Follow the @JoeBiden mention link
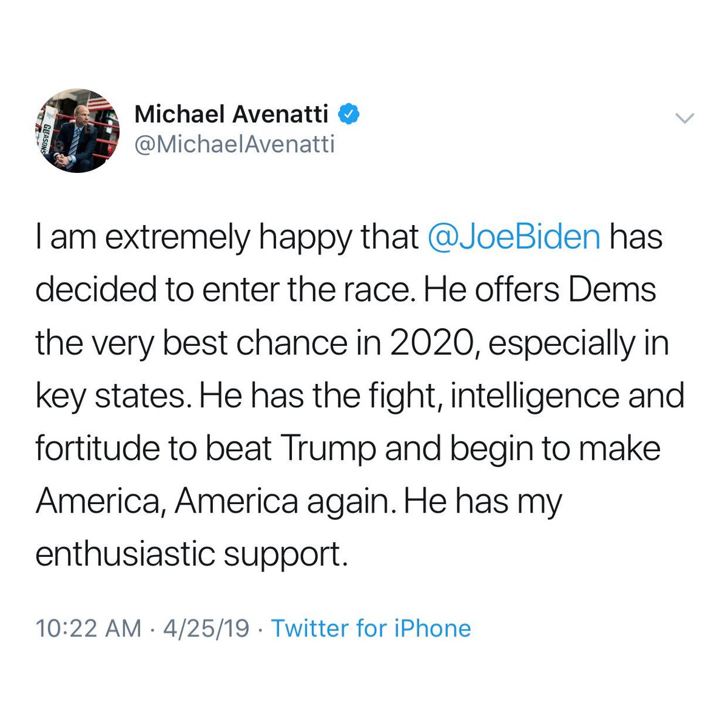The image size is (728, 728). (514, 237)
